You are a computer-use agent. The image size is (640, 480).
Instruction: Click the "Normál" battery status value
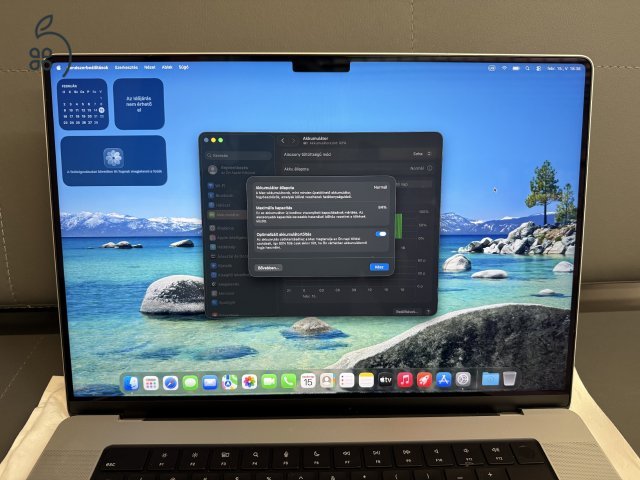(380, 187)
